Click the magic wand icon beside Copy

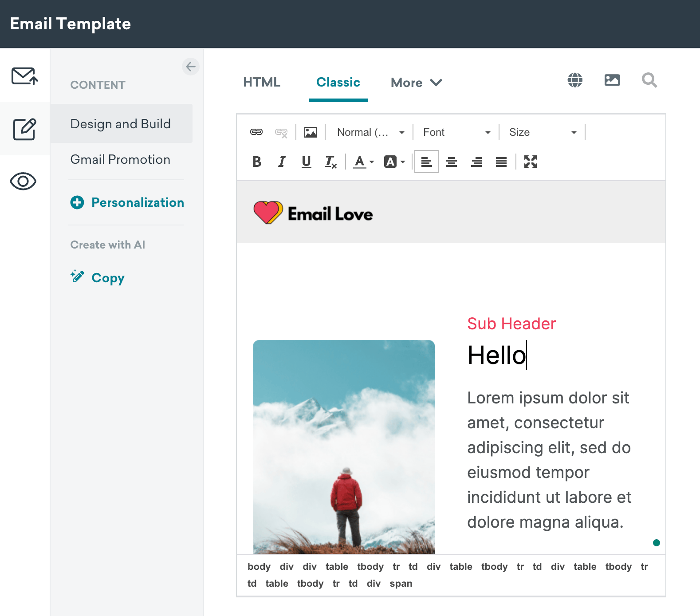(77, 276)
